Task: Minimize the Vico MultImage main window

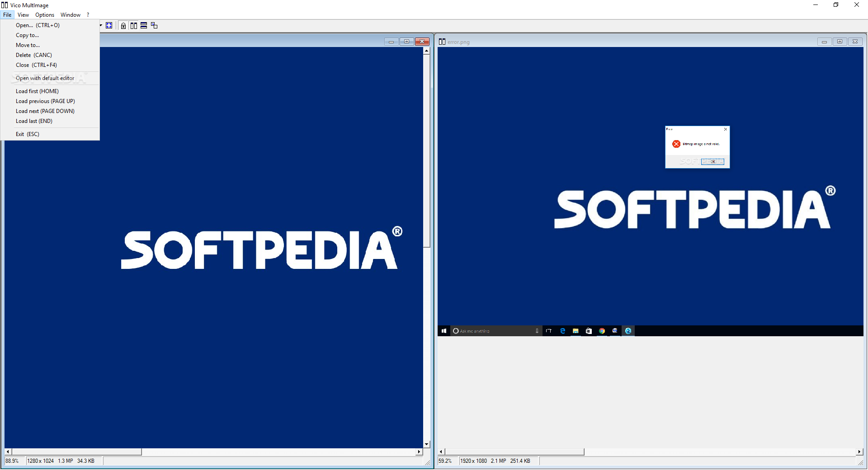Action: point(816,5)
